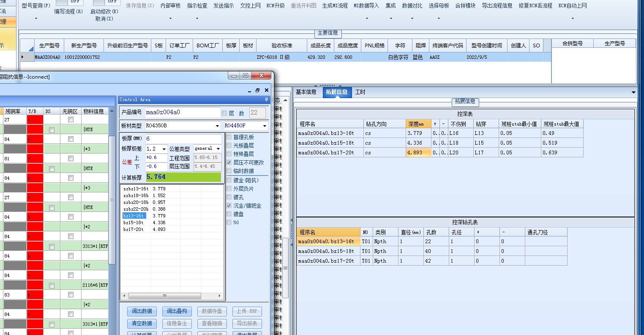This screenshot has height=335, width=644.
Task: Minimize the inner child window
Action: click(249, 91)
